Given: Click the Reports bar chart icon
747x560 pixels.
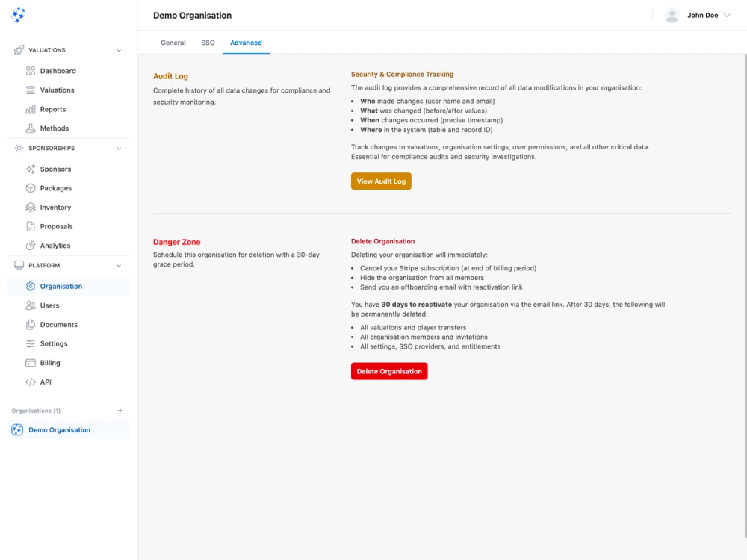Looking at the screenshot, I should point(31,109).
